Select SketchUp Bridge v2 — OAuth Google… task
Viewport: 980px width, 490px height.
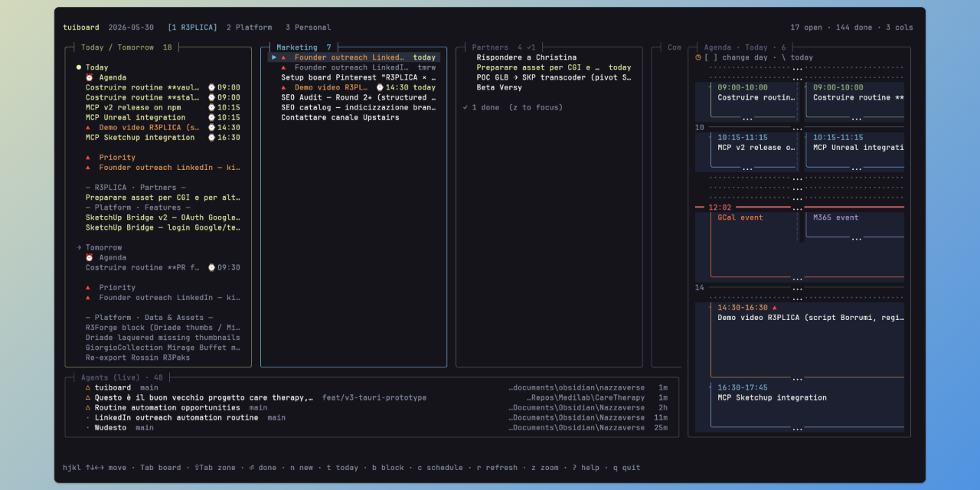(x=163, y=217)
